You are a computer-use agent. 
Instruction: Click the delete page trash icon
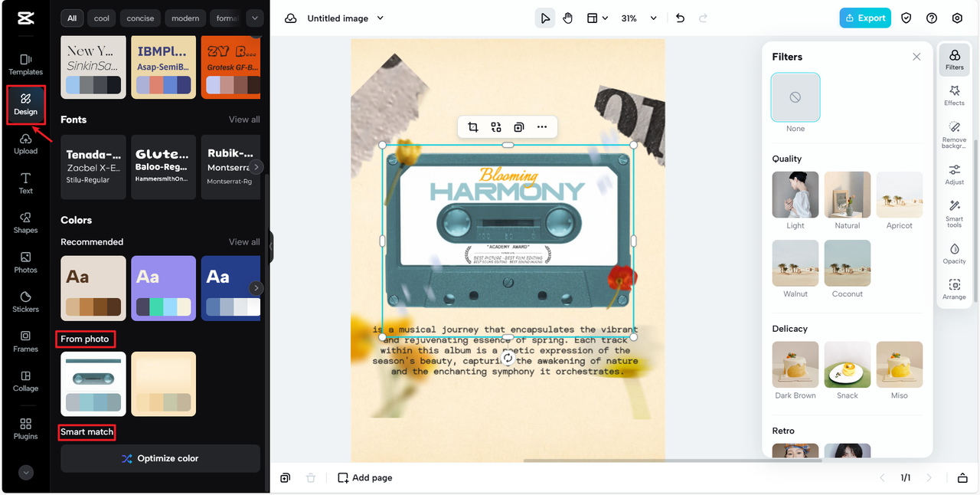(311, 477)
